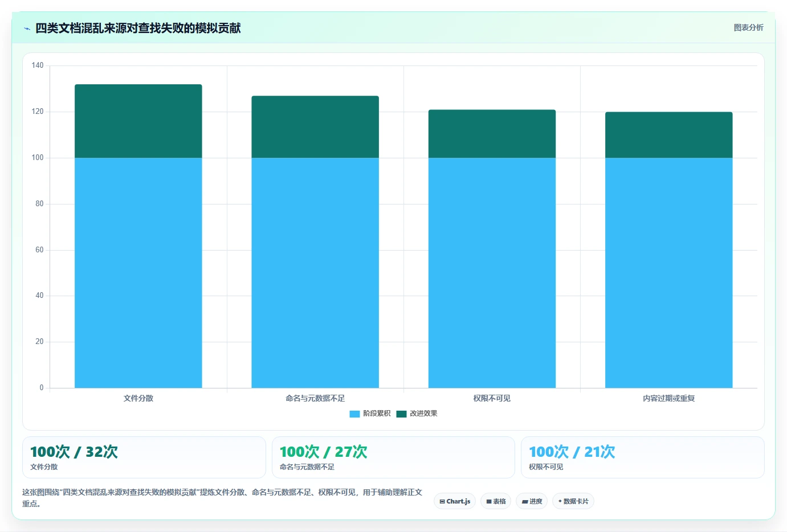This screenshot has width=787, height=532.
Task: Click the blue 文件分散 bar segment
Action: coord(138,273)
